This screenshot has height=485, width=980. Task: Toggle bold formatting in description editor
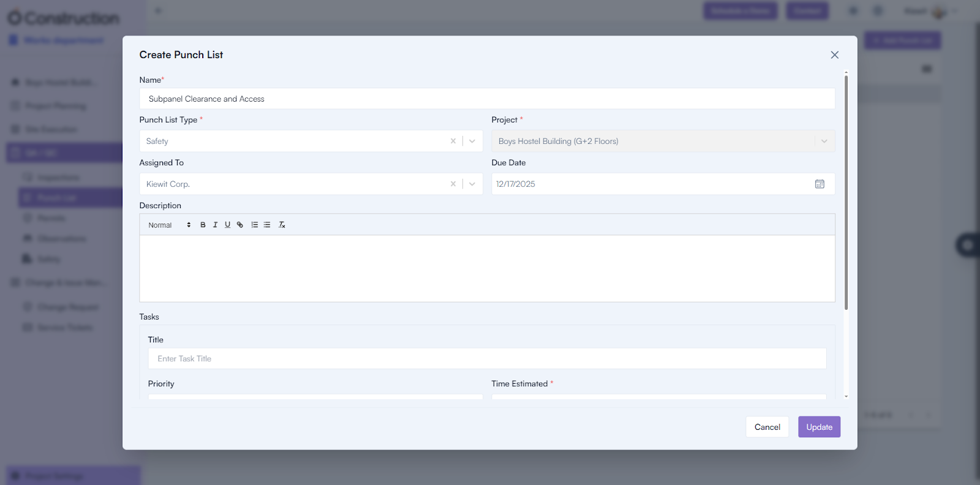tap(203, 225)
